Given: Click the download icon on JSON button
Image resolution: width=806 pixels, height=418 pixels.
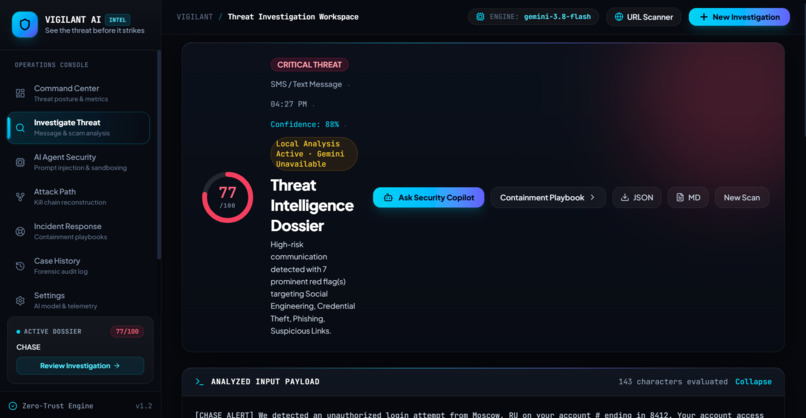Looking at the screenshot, I should [625, 197].
